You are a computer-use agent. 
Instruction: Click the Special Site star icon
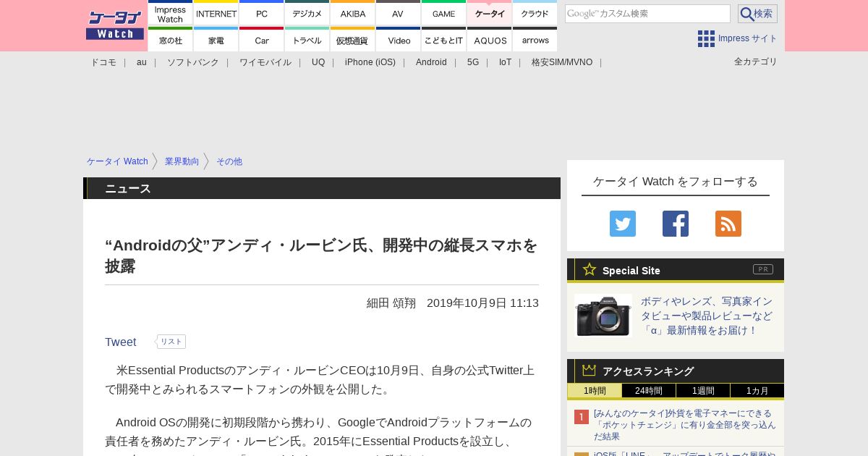pos(590,269)
